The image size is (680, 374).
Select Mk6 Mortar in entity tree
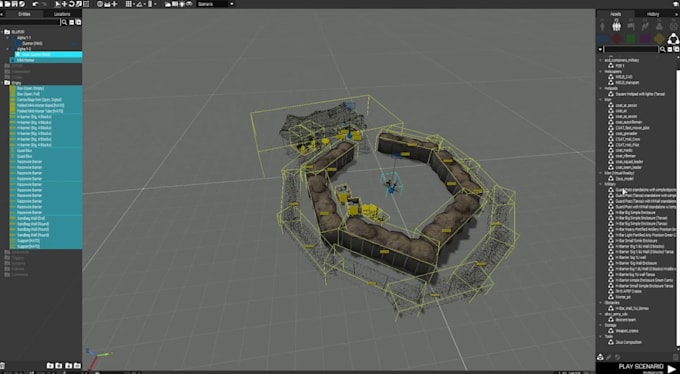point(26,60)
